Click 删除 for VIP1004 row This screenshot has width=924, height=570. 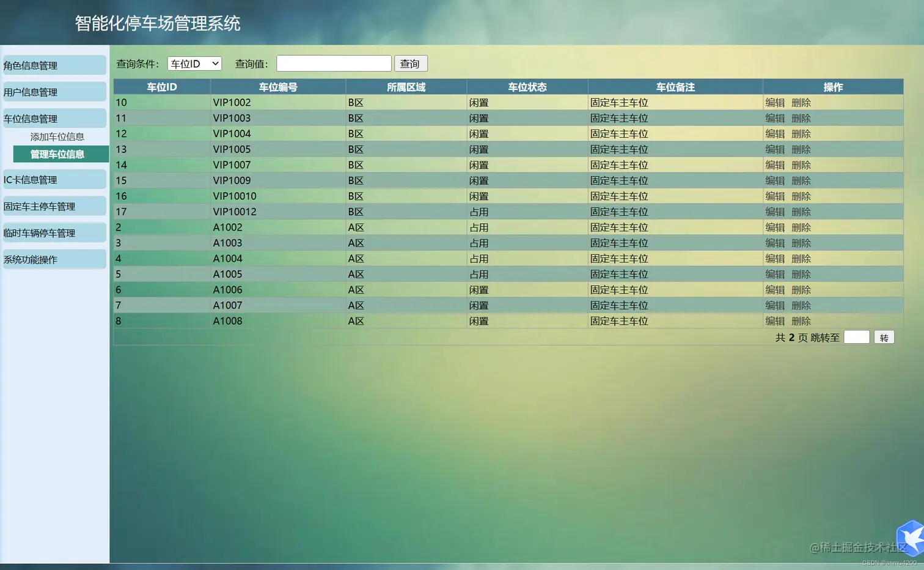[x=801, y=134]
